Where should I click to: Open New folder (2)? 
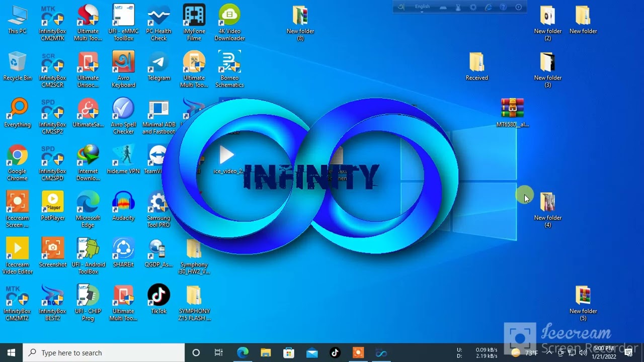[x=547, y=23]
